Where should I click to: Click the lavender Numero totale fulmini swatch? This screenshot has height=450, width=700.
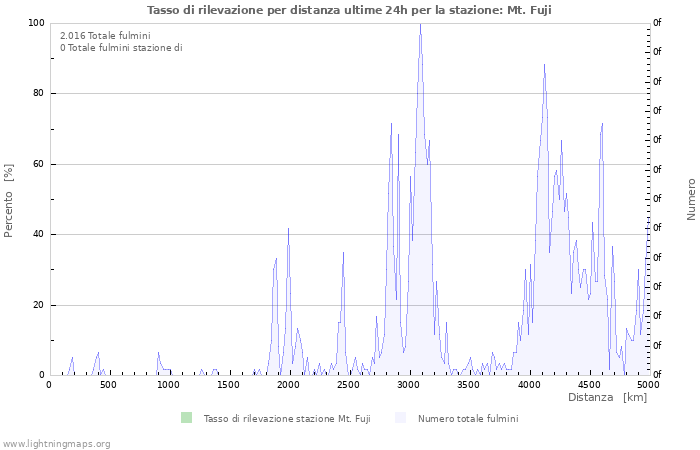[401, 418]
